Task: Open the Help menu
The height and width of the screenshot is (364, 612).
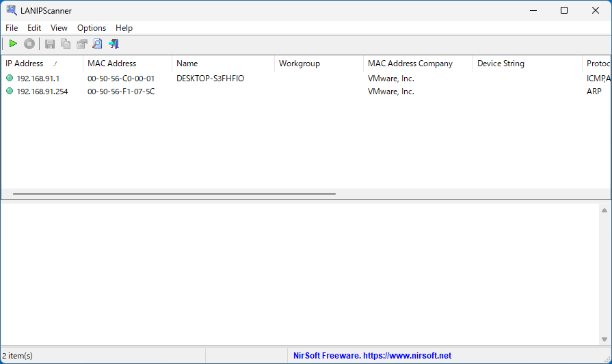Action: [x=124, y=28]
